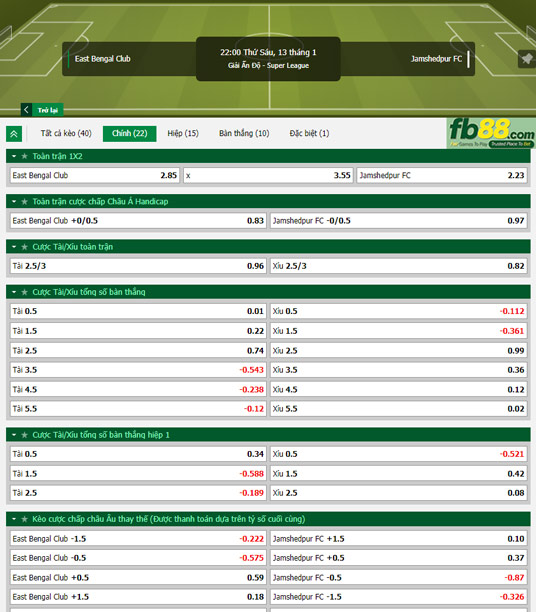The image size is (536, 612).
Task: Collapse the Kèo cược chấp châu Âu section
Action: point(14,519)
